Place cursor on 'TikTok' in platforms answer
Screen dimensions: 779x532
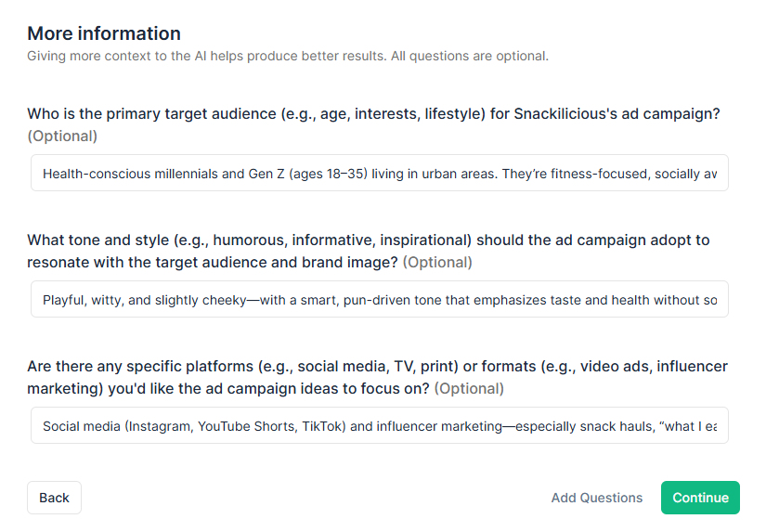323,426
